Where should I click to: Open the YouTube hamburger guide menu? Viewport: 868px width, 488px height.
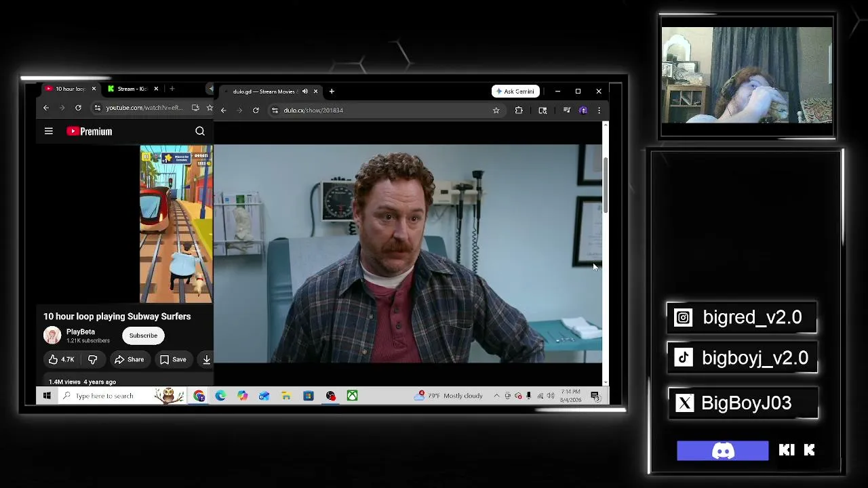(x=49, y=131)
